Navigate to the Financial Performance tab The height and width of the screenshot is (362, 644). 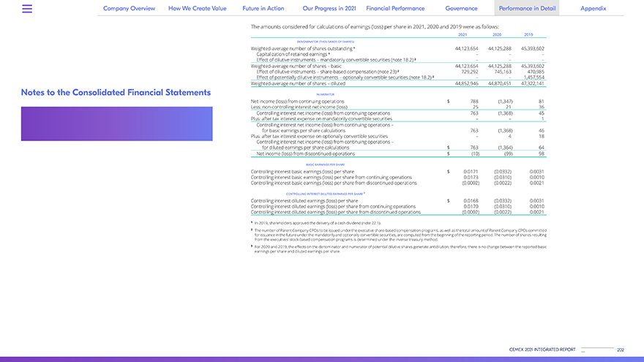click(x=395, y=8)
